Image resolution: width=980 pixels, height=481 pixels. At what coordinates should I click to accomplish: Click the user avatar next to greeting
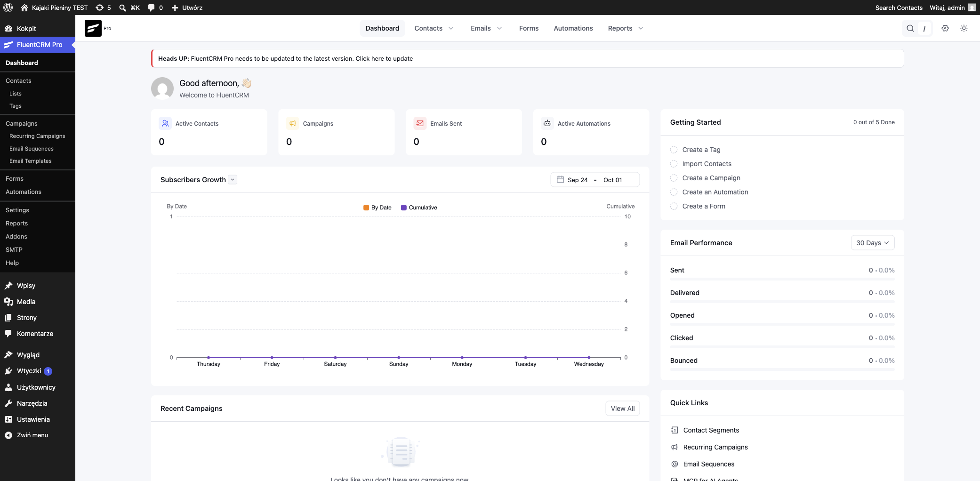point(162,88)
